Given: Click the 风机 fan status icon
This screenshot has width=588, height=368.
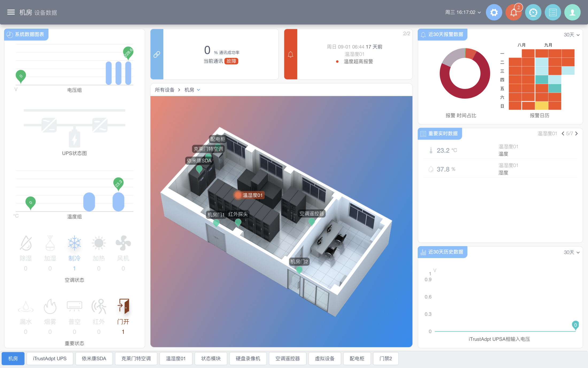Looking at the screenshot, I should [x=123, y=243].
